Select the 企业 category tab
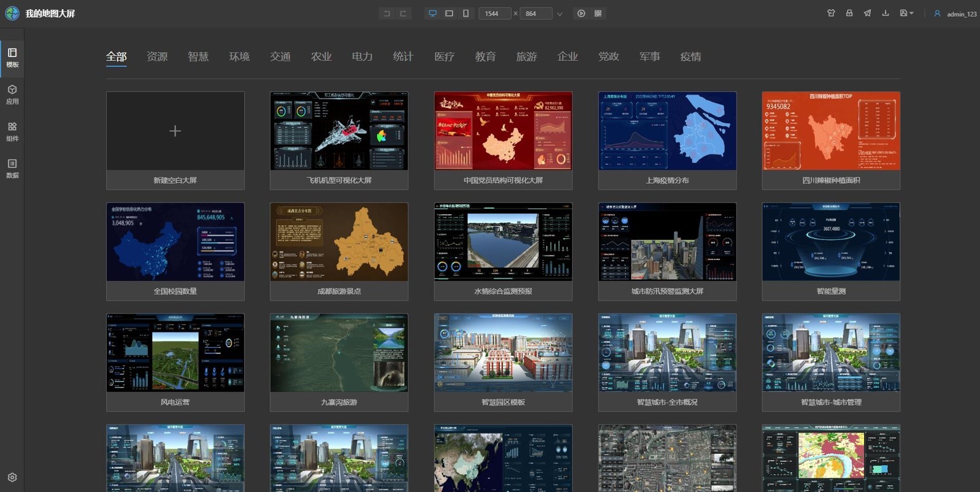The image size is (980, 492). (568, 56)
